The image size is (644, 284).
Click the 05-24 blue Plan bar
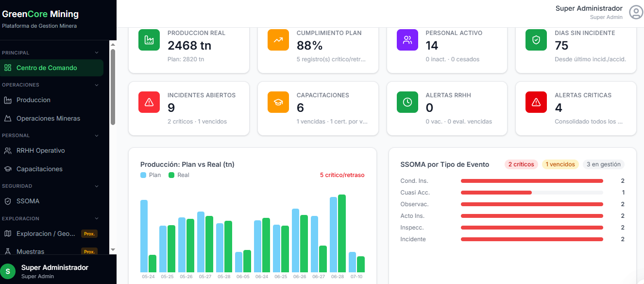(x=144, y=236)
